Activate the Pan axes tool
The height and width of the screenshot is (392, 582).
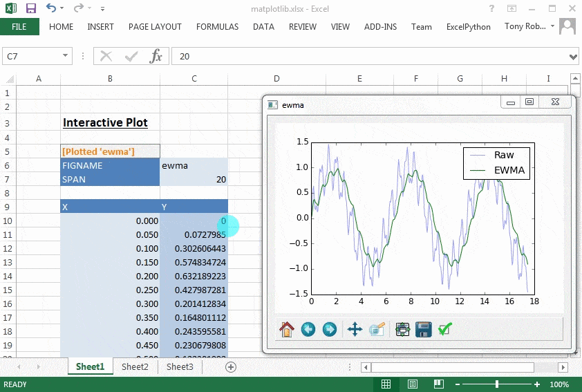tap(355, 329)
